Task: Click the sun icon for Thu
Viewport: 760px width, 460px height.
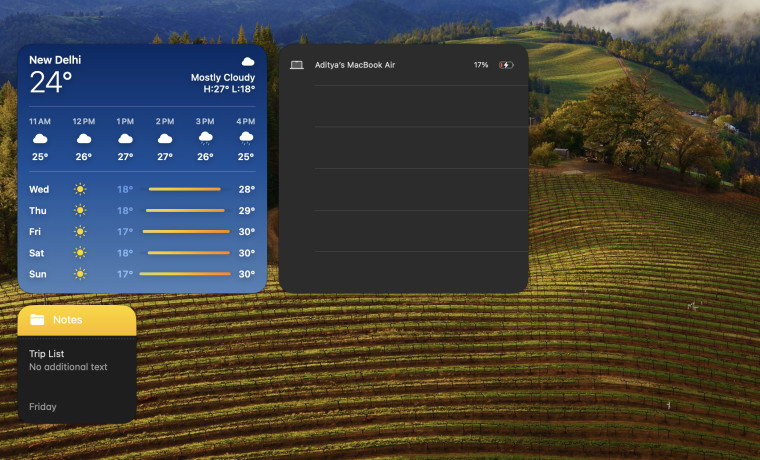Action: [80, 210]
